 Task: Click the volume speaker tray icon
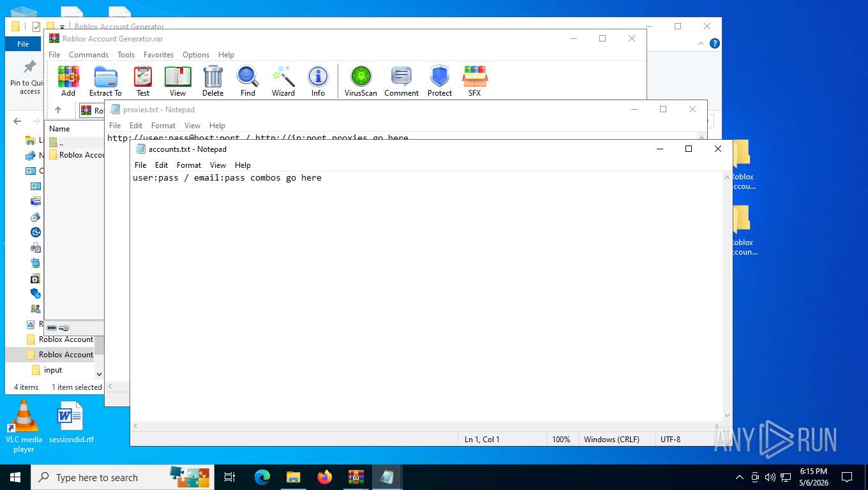click(770, 477)
